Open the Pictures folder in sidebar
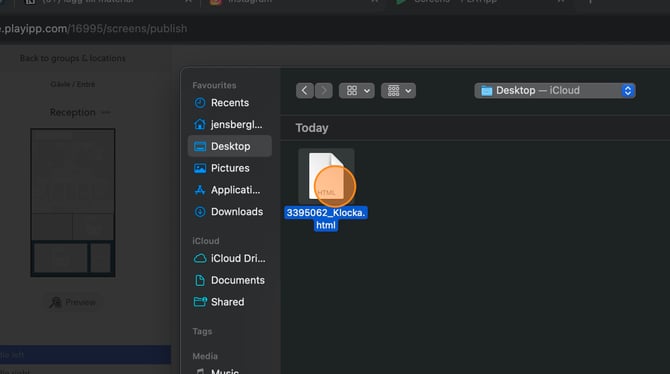670x374 pixels. pos(229,168)
